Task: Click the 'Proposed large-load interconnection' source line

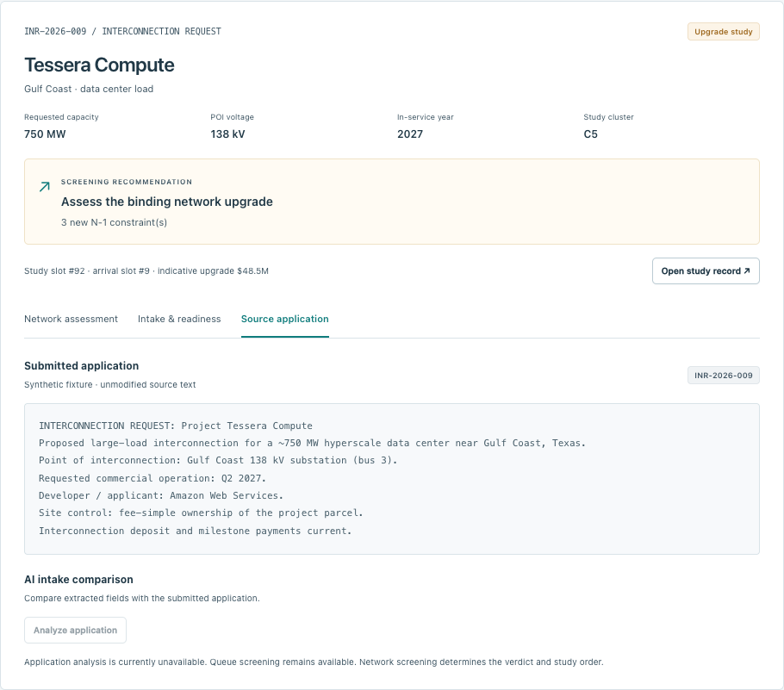Action: (312, 443)
